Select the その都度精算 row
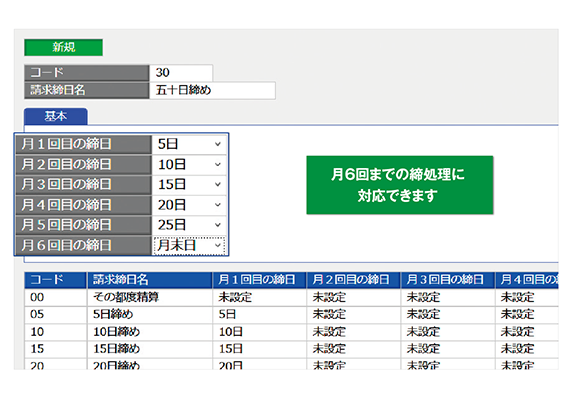The width and height of the screenshot is (575, 401). pyautogui.click(x=292, y=297)
